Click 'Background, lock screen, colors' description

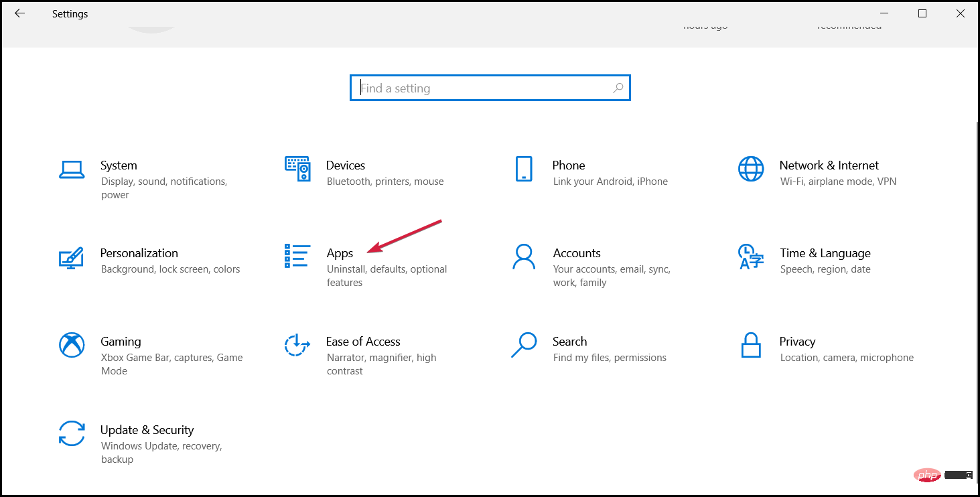click(x=170, y=269)
